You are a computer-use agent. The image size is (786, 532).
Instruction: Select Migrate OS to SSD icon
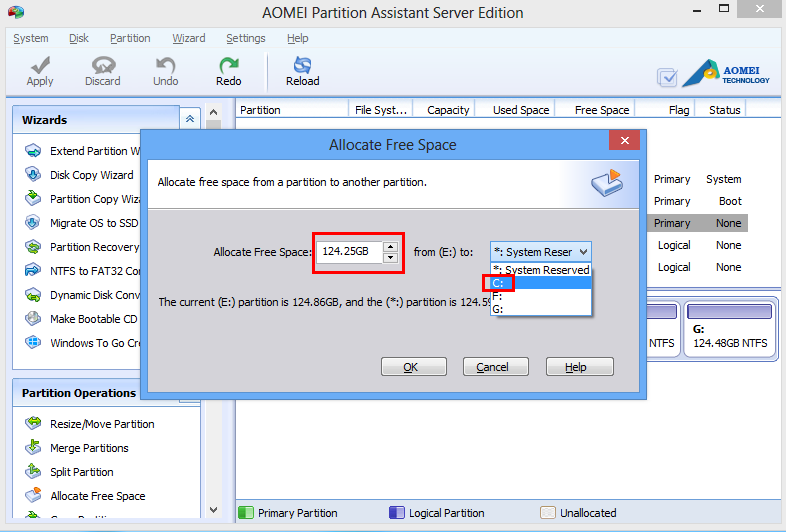33,223
